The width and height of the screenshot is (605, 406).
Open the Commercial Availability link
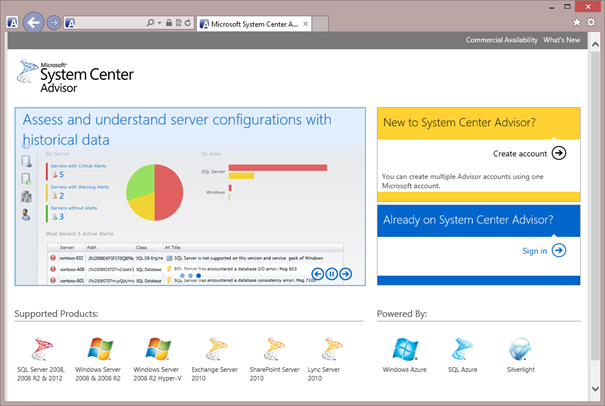[x=501, y=40]
